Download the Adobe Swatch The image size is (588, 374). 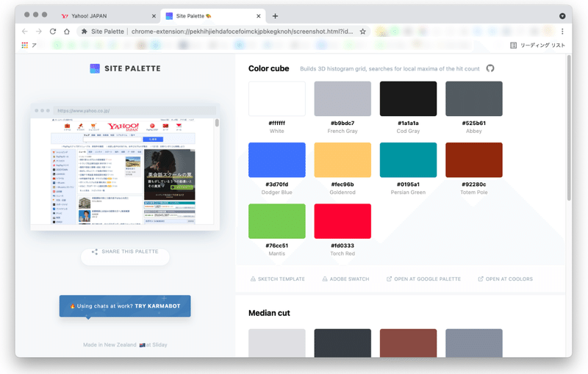click(x=345, y=278)
